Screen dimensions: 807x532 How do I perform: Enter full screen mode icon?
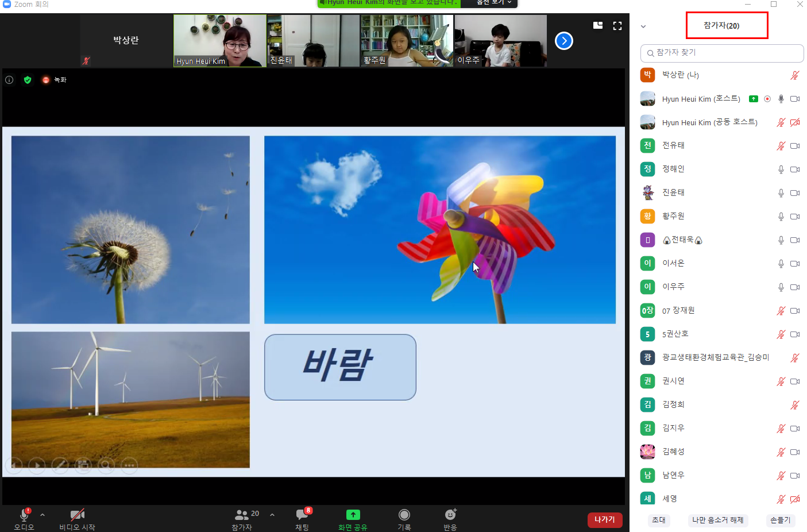617,26
